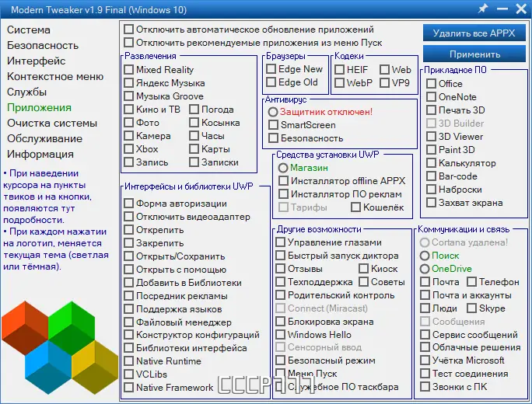Check the Edge New browser option

click(x=271, y=69)
